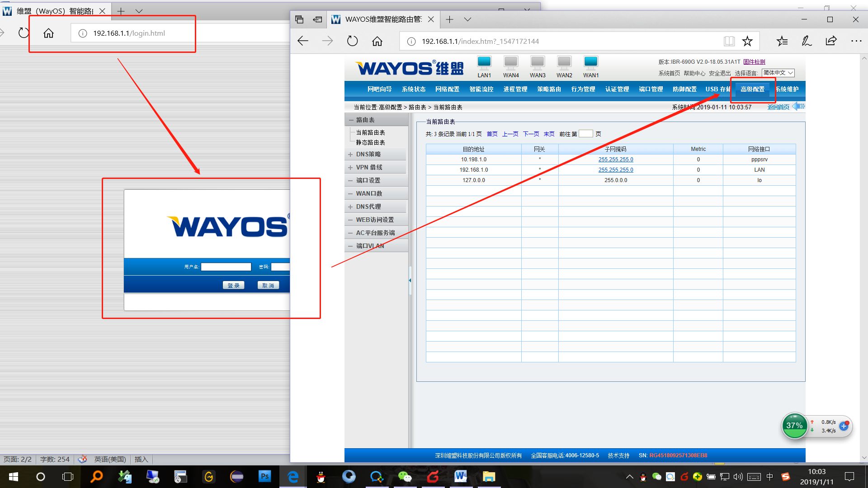Click the 固件检测 firmware check link

[754, 62]
